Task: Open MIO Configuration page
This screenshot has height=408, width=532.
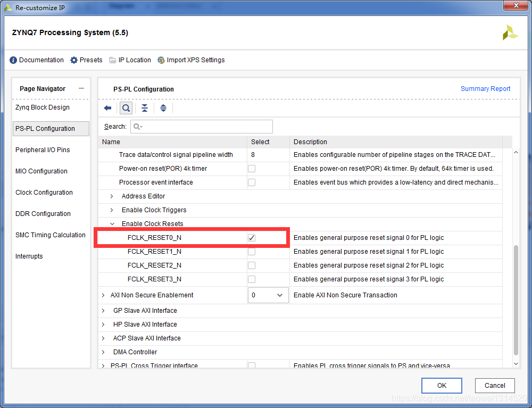Action: point(41,171)
